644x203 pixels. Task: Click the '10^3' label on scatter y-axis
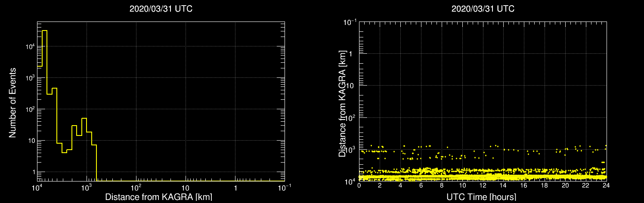pyautogui.click(x=350, y=148)
